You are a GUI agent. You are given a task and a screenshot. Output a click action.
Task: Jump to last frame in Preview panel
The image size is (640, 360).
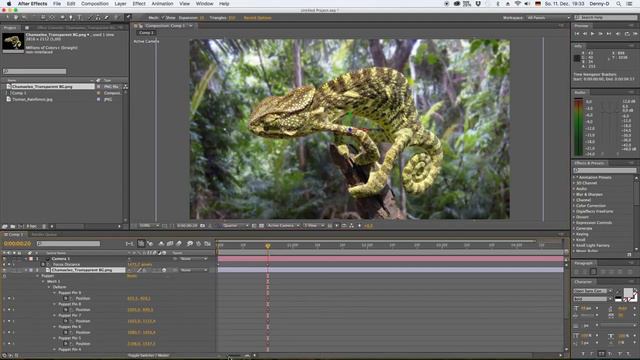tap(609, 34)
